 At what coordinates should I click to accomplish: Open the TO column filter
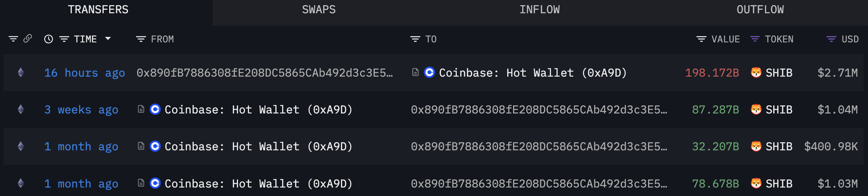tap(415, 39)
